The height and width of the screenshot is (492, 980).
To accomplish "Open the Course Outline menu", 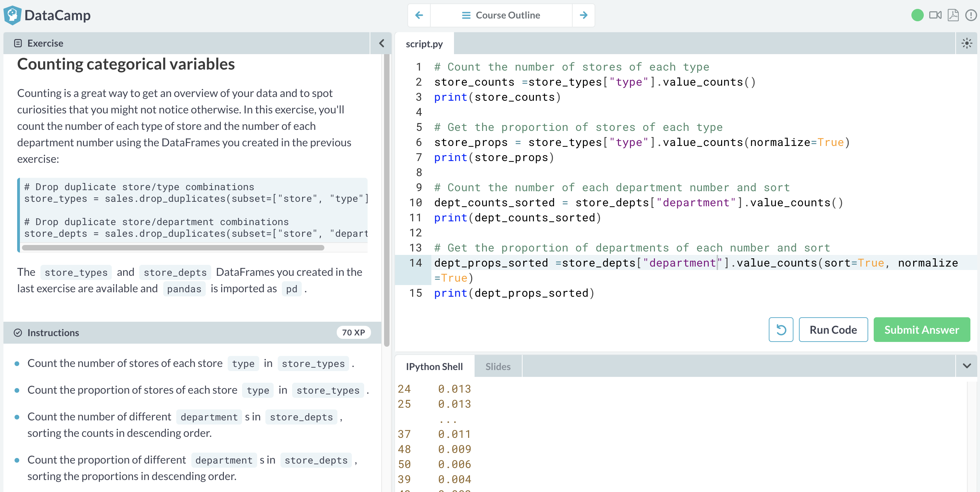I will pos(501,15).
